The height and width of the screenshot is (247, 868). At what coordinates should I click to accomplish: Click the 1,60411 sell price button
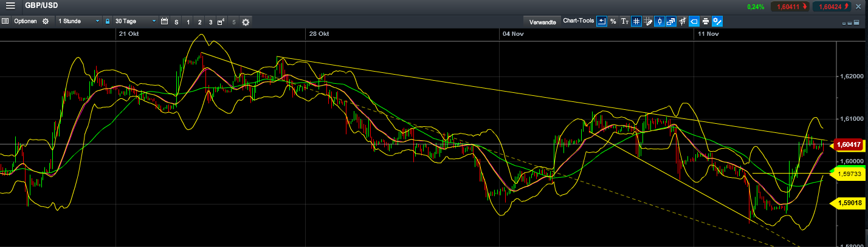tap(789, 7)
